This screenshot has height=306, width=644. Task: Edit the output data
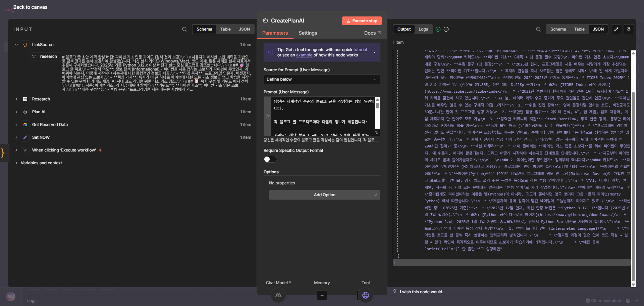[x=616, y=29]
